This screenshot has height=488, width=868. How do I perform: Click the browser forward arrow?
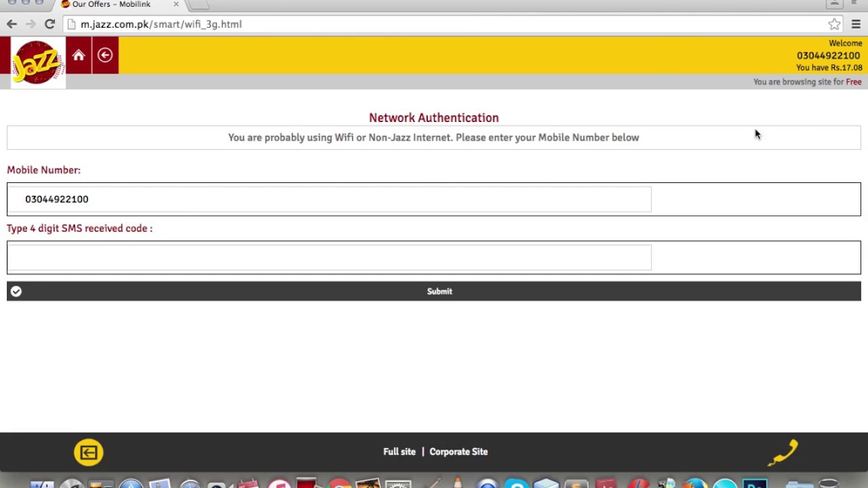click(x=31, y=24)
